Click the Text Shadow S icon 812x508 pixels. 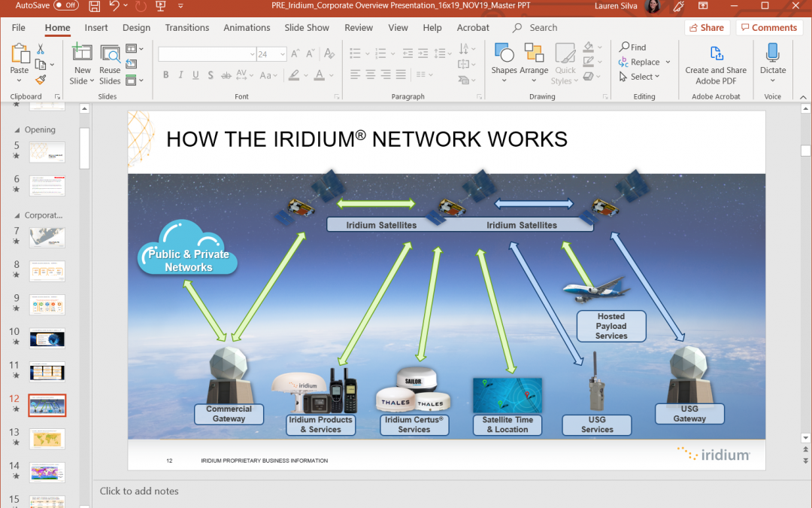click(x=211, y=75)
